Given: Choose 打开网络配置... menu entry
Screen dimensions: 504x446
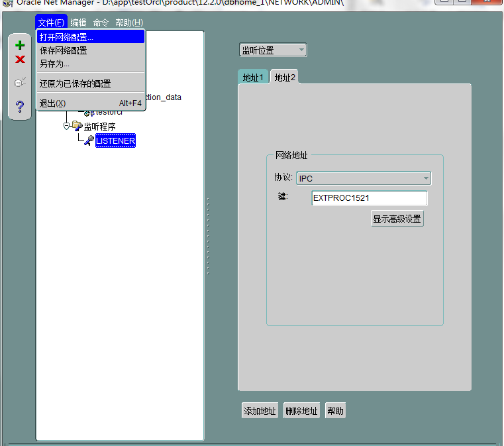Looking at the screenshot, I should pyautogui.click(x=91, y=37).
